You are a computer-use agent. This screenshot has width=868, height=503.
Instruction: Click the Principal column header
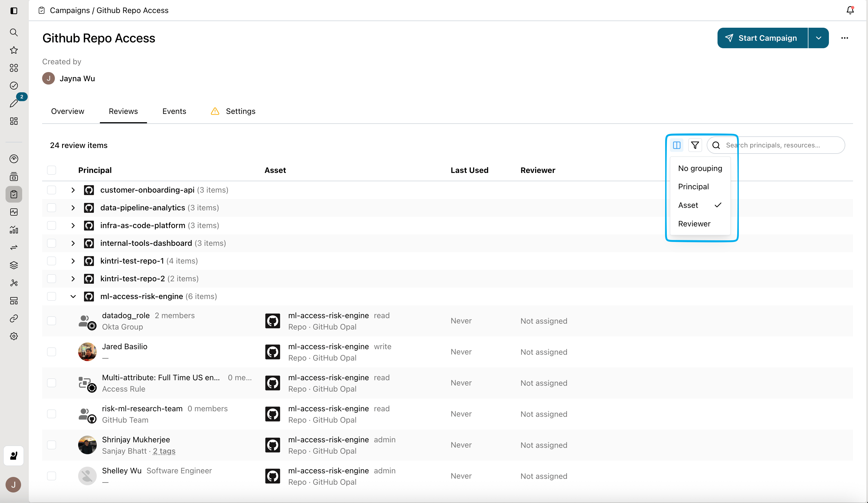pos(95,170)
